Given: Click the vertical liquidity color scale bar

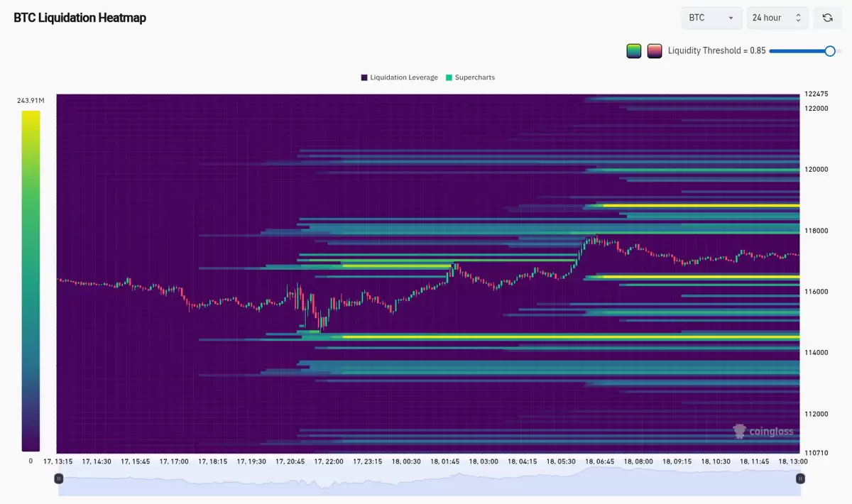Looking at the screenshot, I should [x=30, y=277].
